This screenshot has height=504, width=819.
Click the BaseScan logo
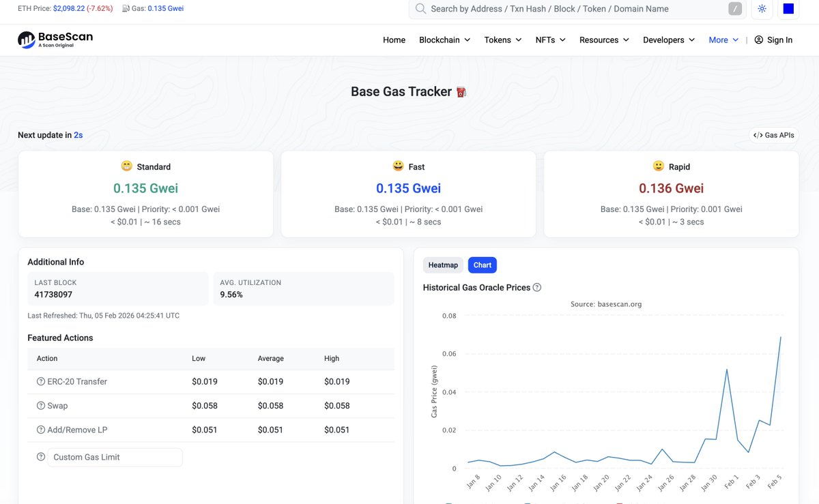point(55,40)
